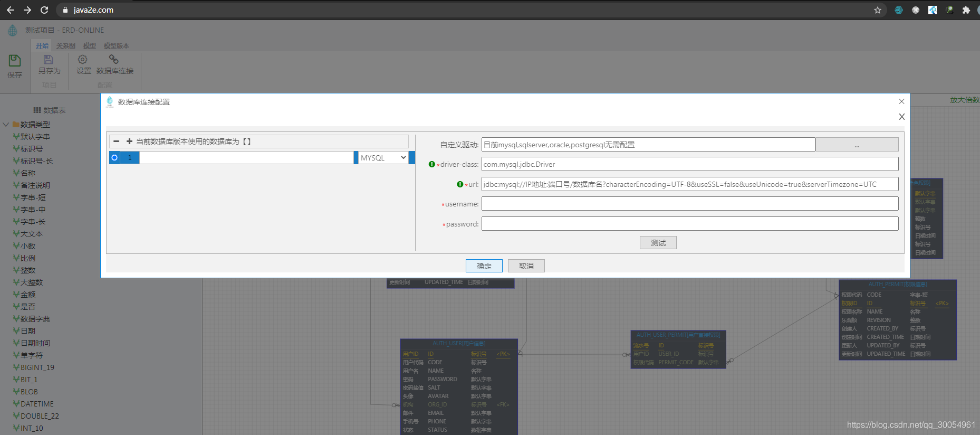Click the green warning icon beside driver-class
The image size is (980, 435).
(x=432, y=164)
